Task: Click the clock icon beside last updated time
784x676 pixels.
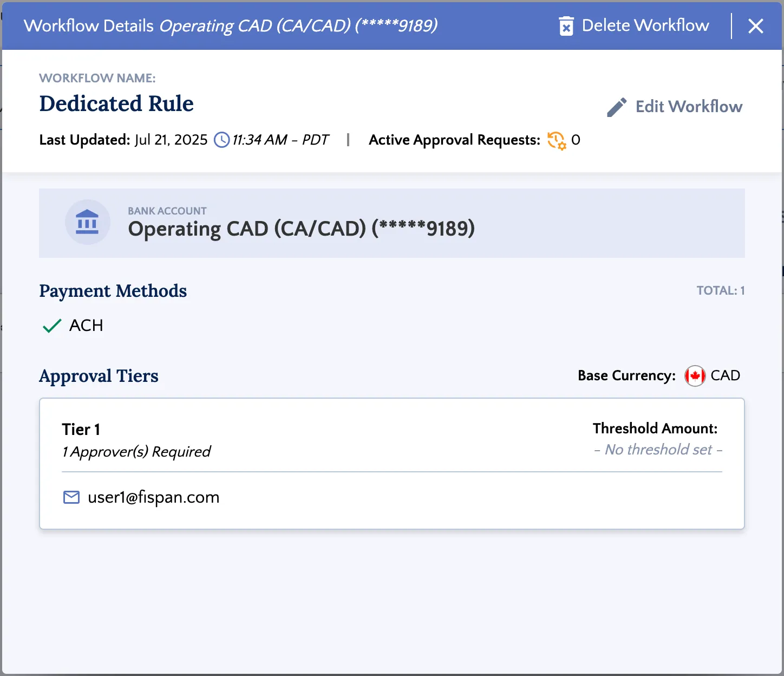Action: point(222,140)
